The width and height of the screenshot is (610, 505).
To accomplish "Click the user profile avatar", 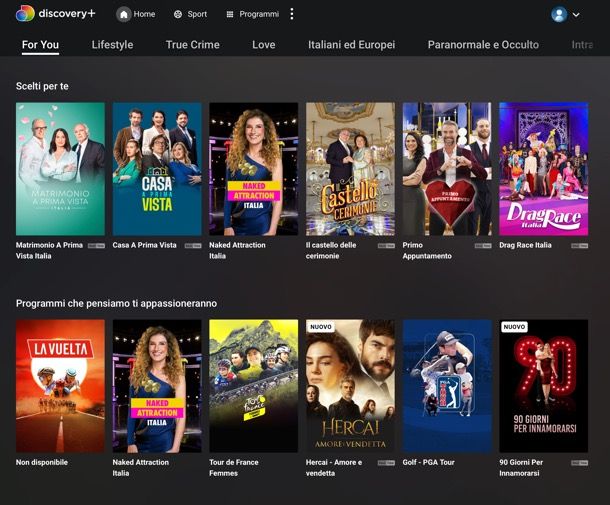I will [x=559, y=14].
